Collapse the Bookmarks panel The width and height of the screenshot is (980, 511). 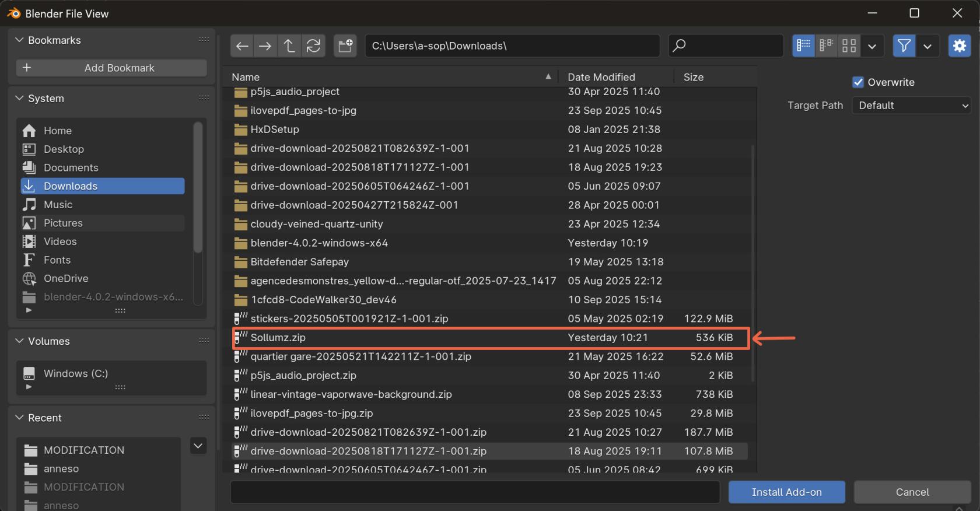click(x=20, y=40)
